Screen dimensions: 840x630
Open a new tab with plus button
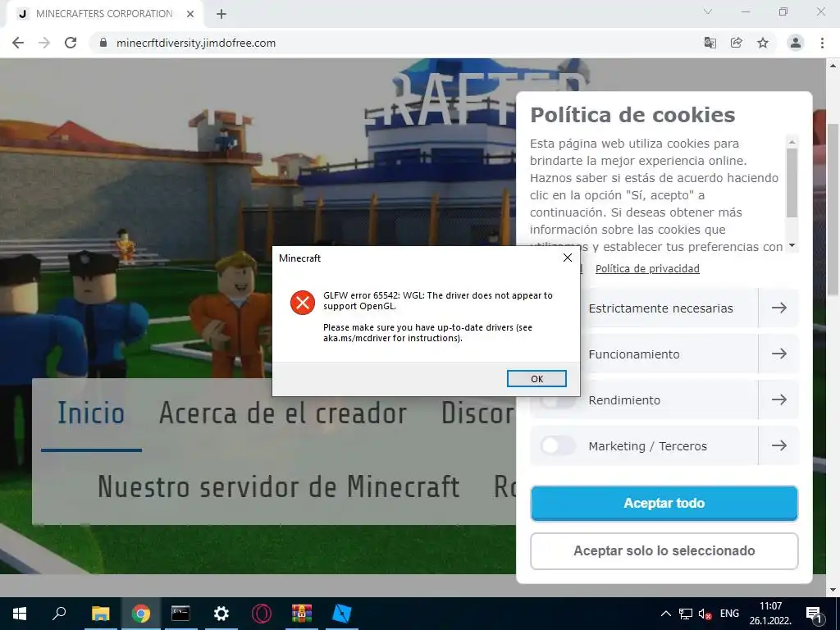(221, 15)
